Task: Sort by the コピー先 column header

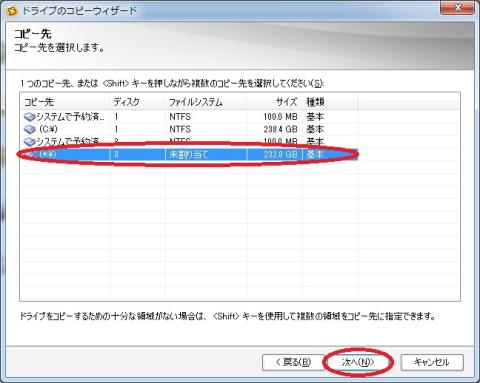Action: 65,102
